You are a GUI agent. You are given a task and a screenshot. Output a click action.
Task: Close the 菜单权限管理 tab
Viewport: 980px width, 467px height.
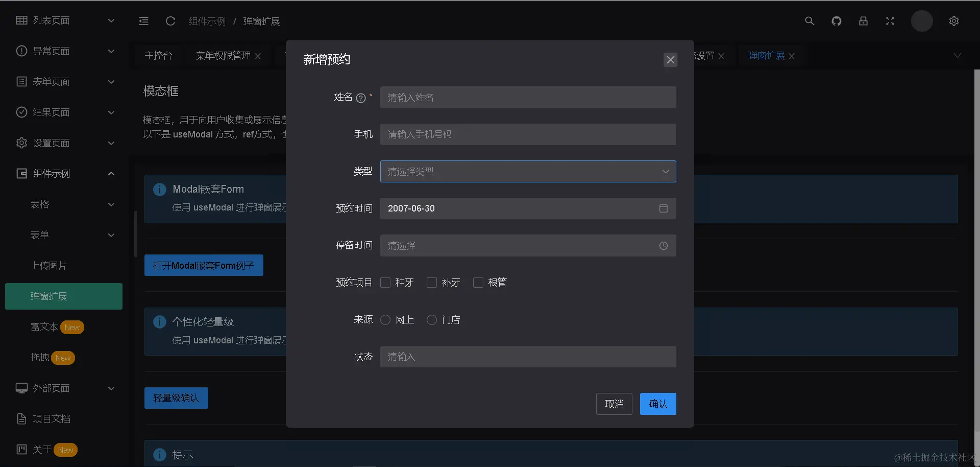pos(258,56)
